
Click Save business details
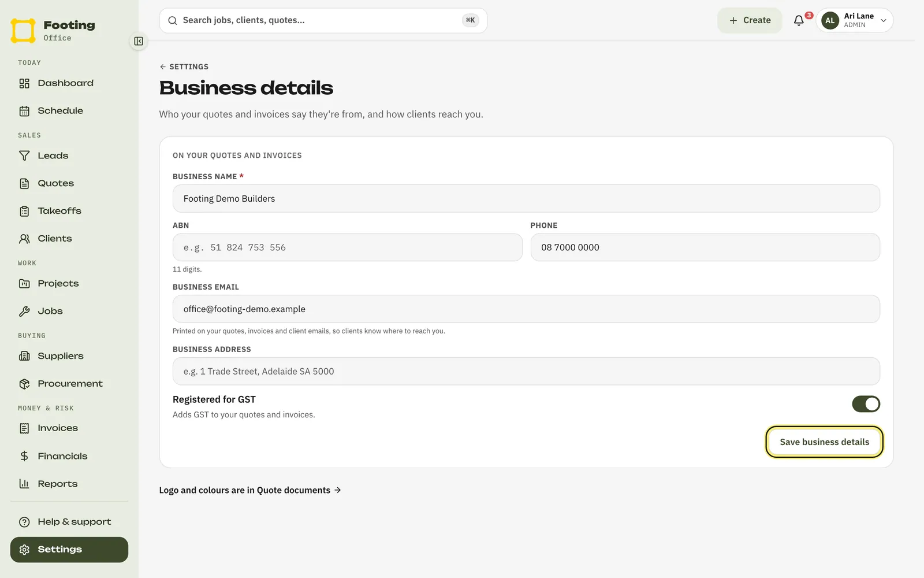(824, 442)
